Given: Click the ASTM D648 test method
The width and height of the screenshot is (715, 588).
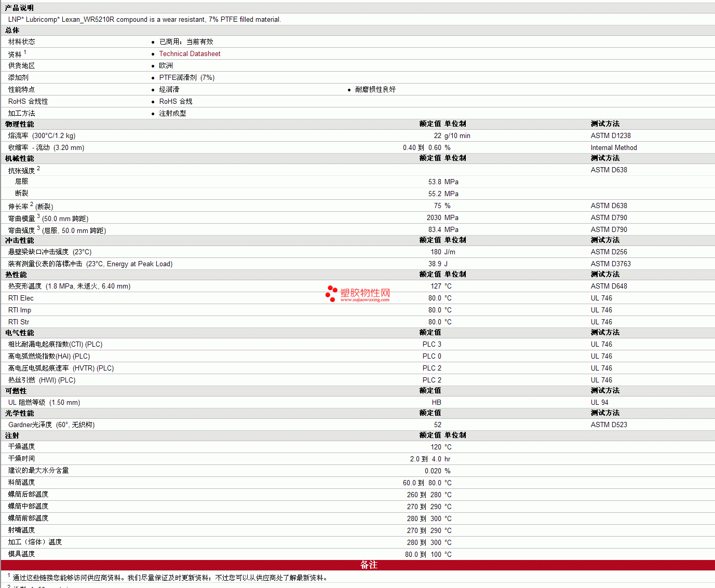Looking at the screenshot, I should pyautogui.click(x=609, y=286).
